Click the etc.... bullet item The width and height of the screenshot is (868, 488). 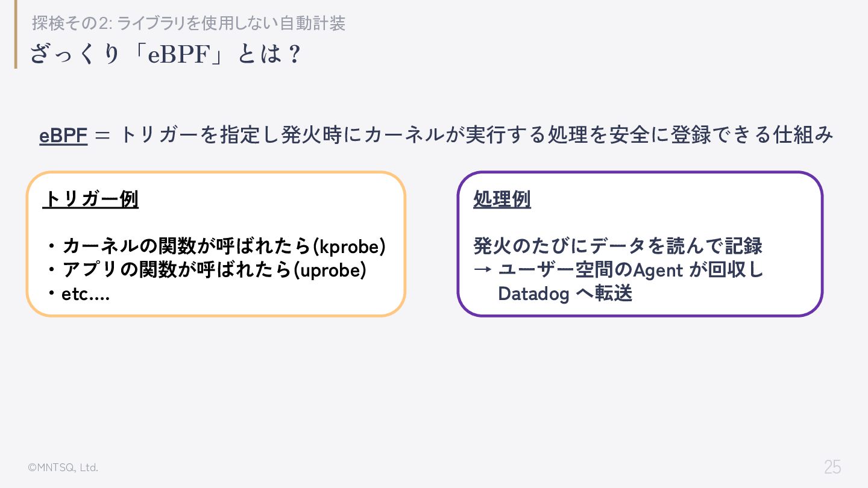tap(78, 294)
